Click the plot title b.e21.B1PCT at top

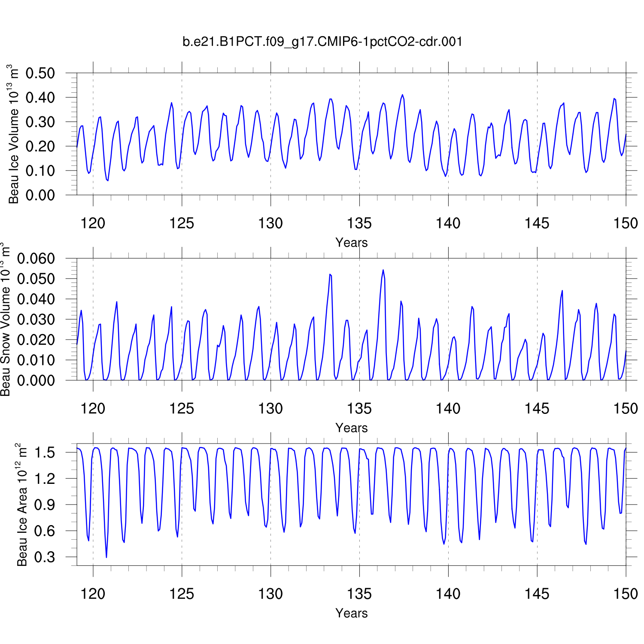point(322,42)
